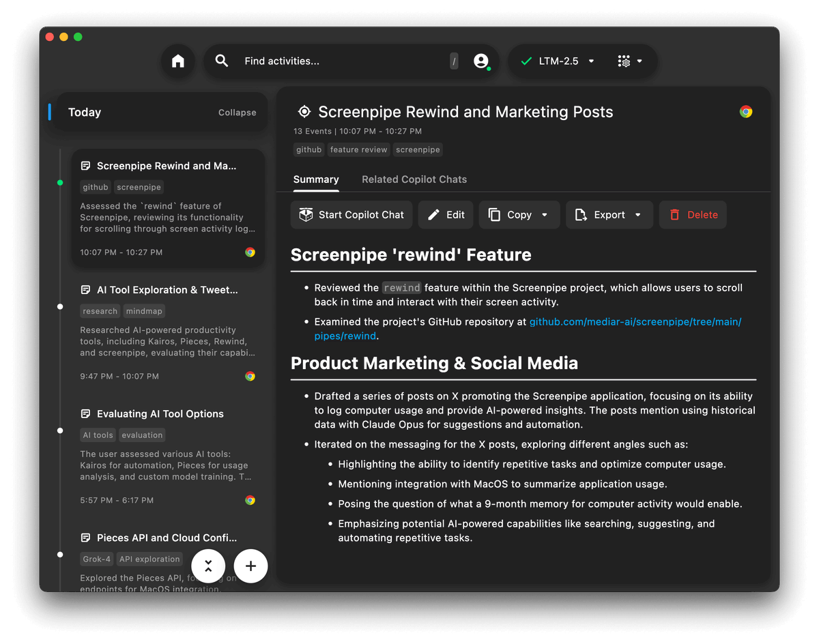Click the note icon of Pieces API card
The height and width of the screenshot is (644, 819).
tap(85, 538)
